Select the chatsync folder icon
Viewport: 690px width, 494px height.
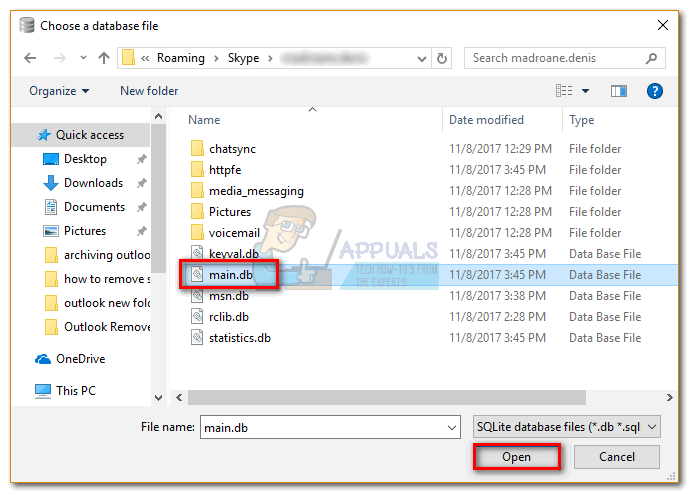(x=197, y=149)
